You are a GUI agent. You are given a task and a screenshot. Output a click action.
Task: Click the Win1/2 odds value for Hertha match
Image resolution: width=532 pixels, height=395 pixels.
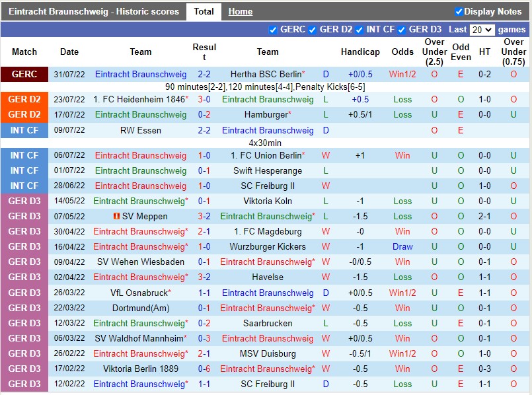point(402,74)
